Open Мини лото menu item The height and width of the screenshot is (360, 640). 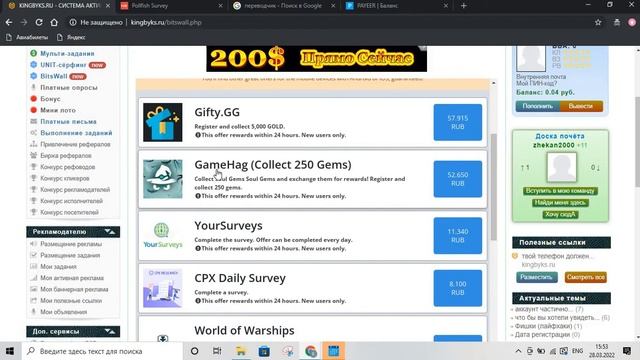point(58,110)
